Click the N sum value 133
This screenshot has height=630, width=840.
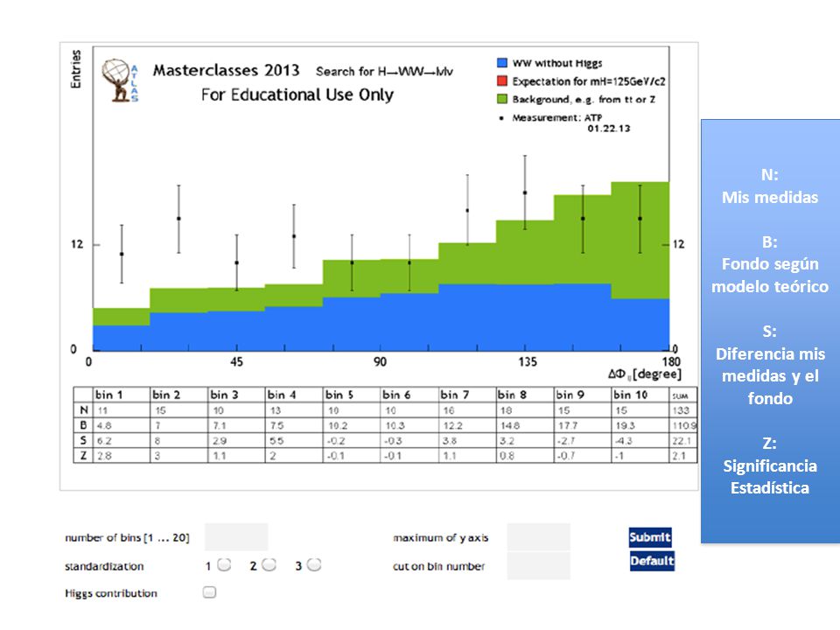tap(681, 410)
